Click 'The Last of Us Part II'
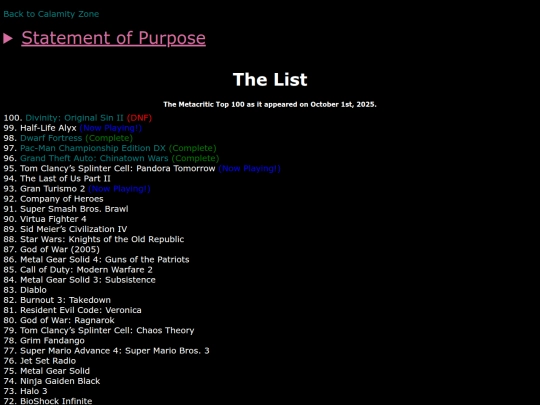The width and height of the screenshot is (540, 405). 65,178
